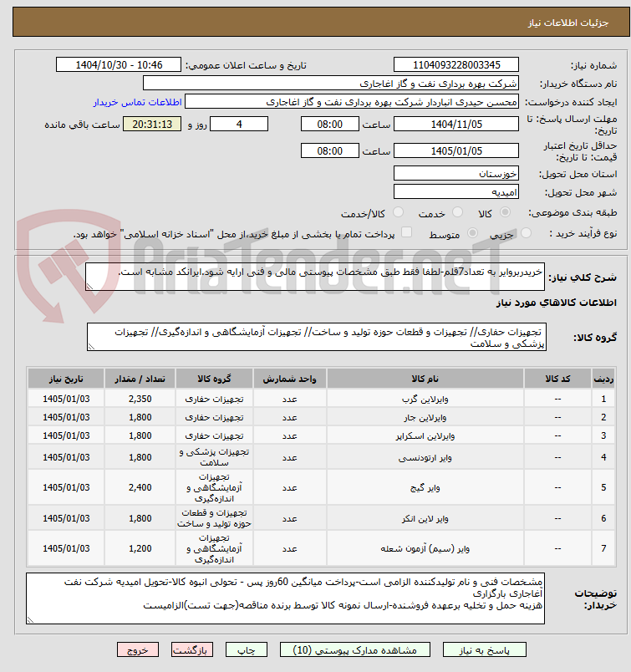Click the تعداد / مقدار column header
Viewport: 631px width, 672px height.
140,379
